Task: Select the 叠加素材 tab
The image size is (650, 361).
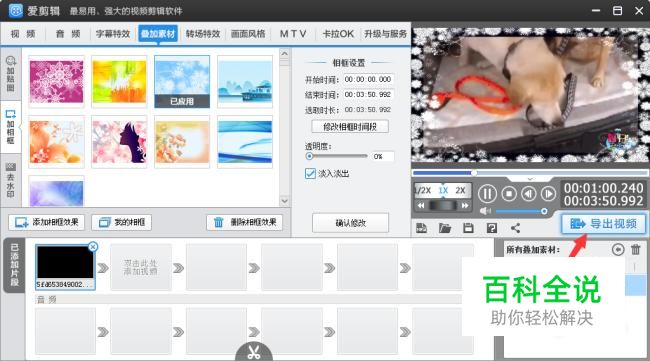Action: [x=158, y=34]
